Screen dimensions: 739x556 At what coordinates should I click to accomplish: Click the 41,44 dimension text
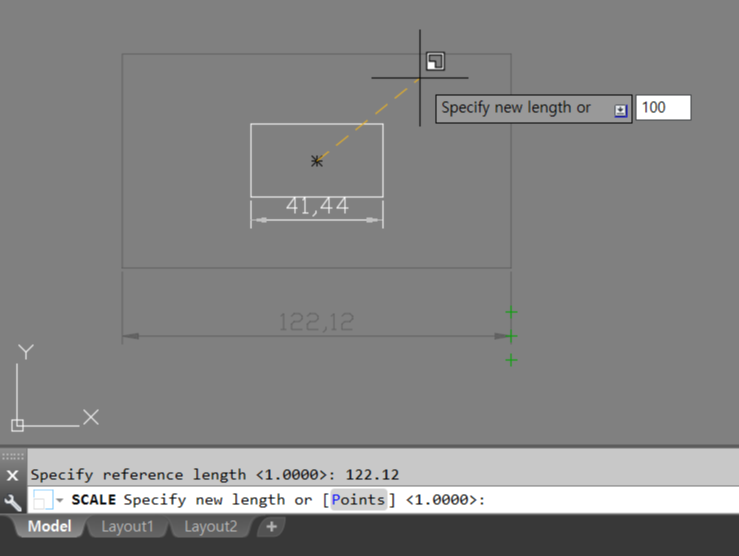click(317, 206)
